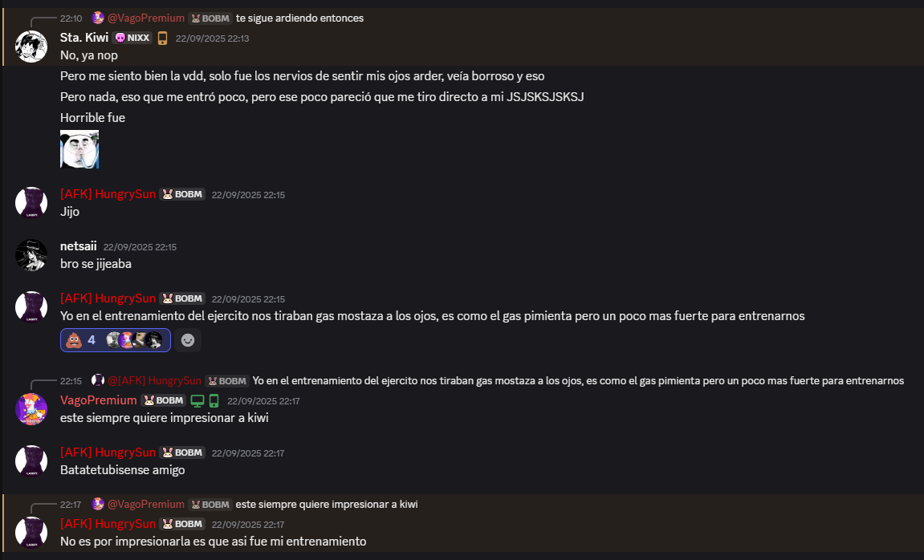Viewport: 924px width, 560px height.
Task: Click [AFK] HungrySun username above 'Batatetubisense amigo'
Action: [108, 452]
